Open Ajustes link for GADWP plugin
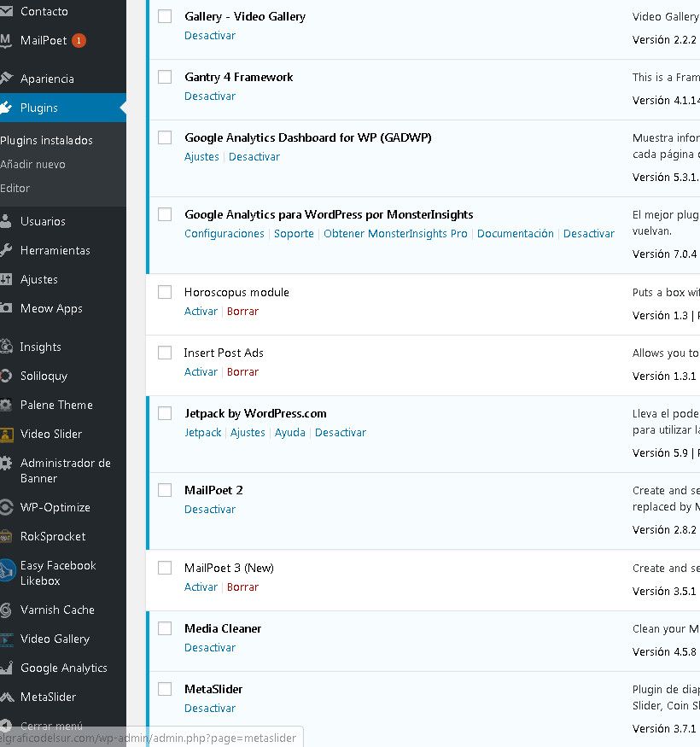The image size is (700, 747). (201, 157)
